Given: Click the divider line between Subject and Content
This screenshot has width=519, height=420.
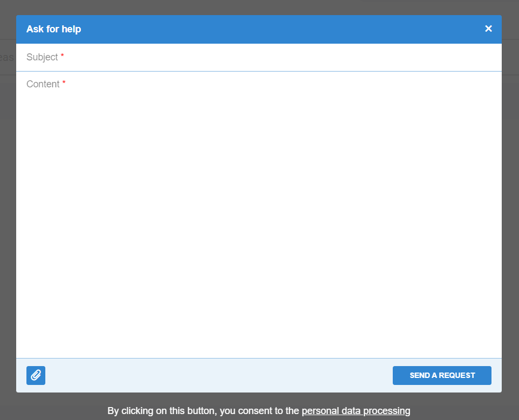Looking at the screenshot, I should click(259, 71).
